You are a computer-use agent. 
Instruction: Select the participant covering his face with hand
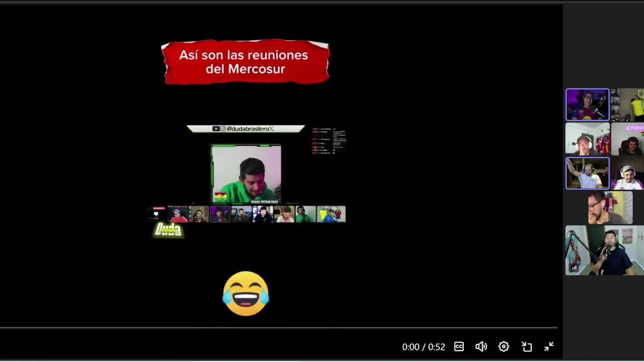(x=587, y=139)
